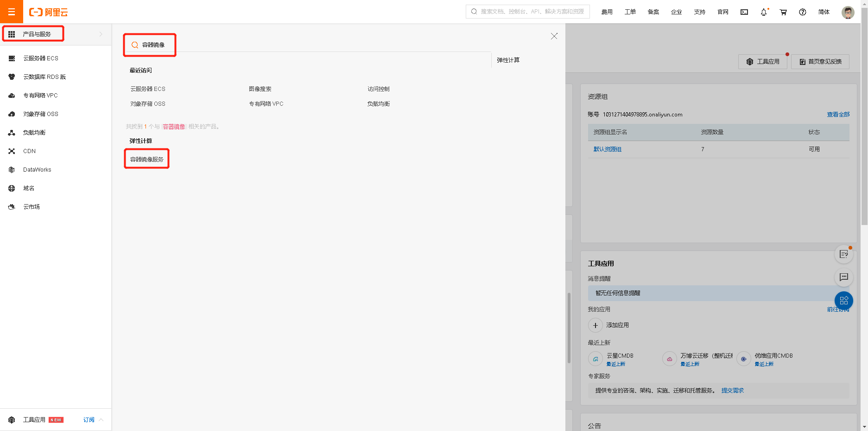
Task: Open 企业 in the top menu
Action: tap(677, 12)
